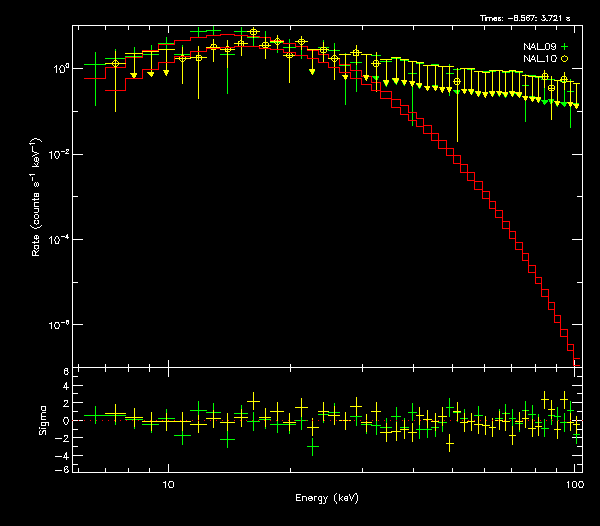Click the green plus marker beside NAI_09

pyautogui.click(x=563, y=47)
